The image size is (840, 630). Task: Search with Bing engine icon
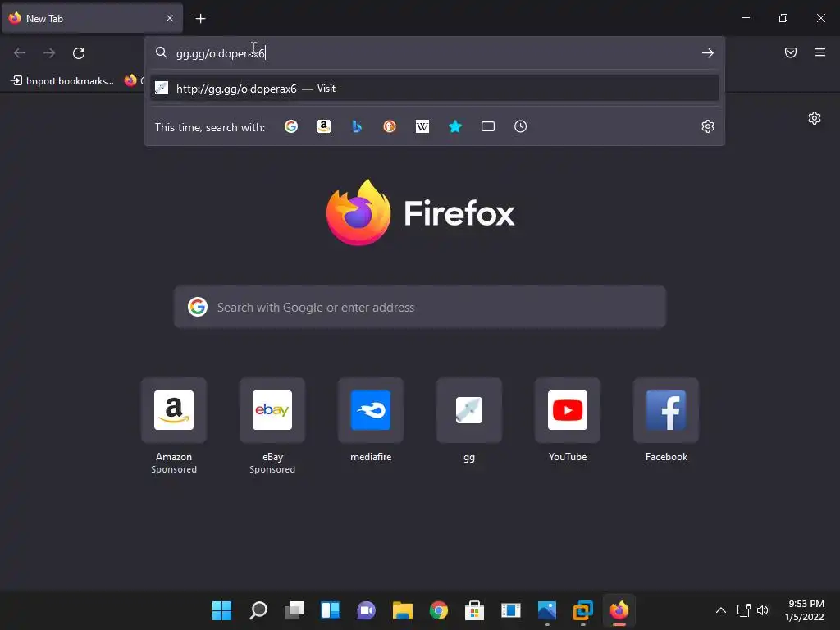(x=357, y=126)
